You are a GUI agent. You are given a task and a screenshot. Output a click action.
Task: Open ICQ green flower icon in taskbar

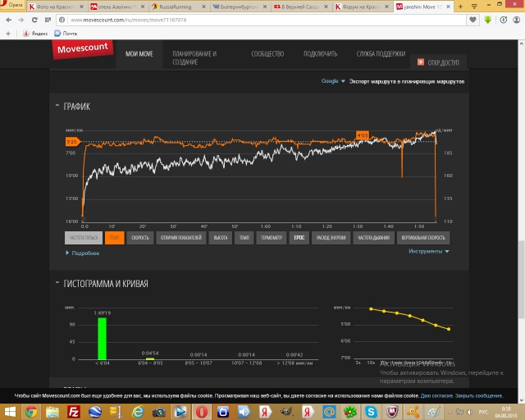coord(350,412)
